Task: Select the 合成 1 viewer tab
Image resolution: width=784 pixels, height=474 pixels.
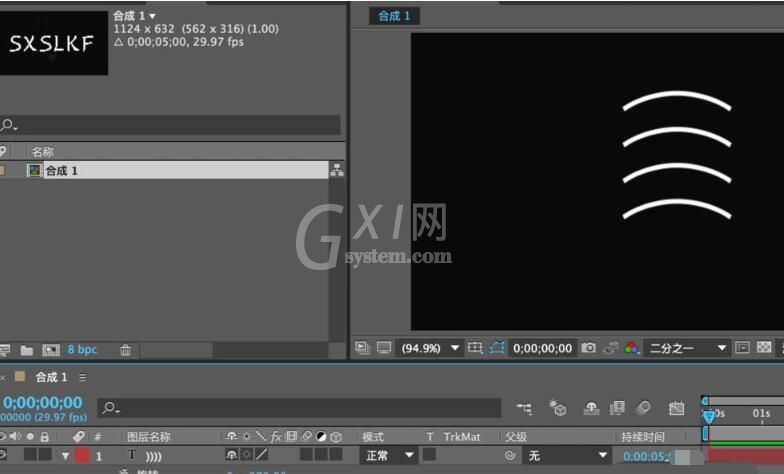Action: point(394,16)
